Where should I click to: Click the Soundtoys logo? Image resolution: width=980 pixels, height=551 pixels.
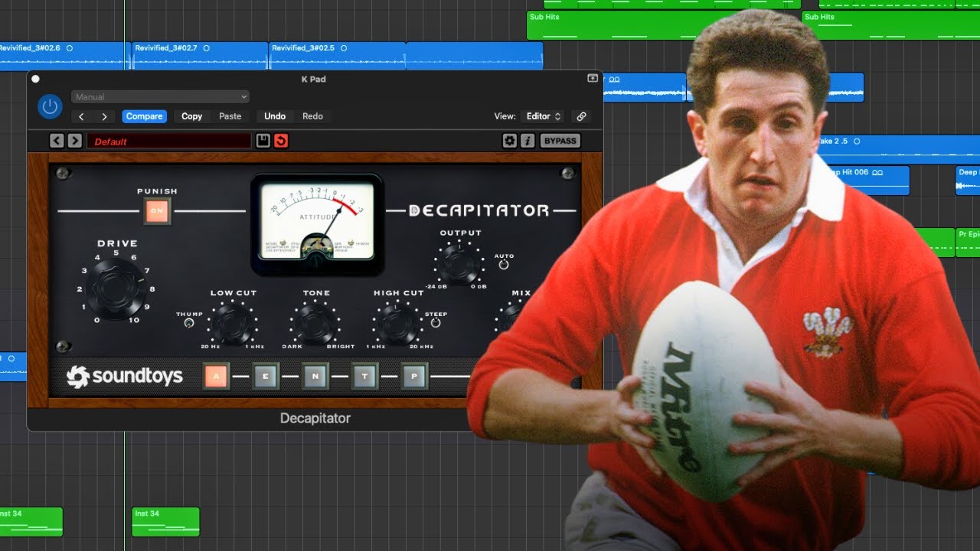(x=124, y=376)
